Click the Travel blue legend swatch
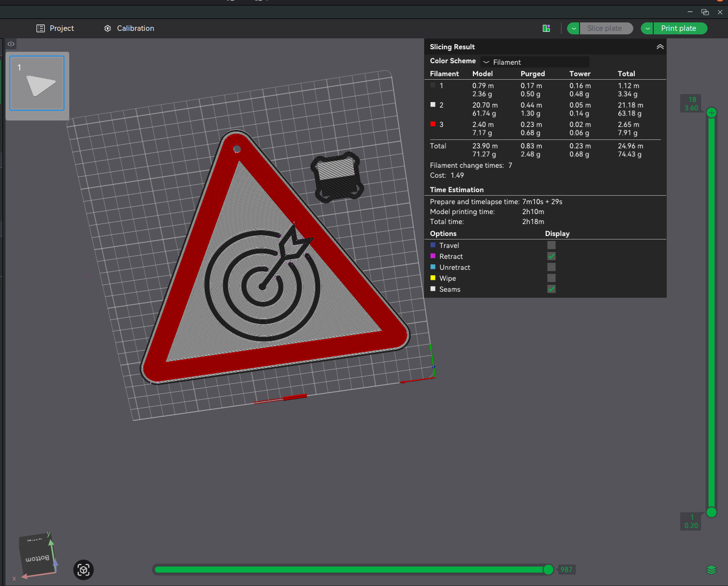This screenshot has height=586, width=728. (x=433, y=245)
